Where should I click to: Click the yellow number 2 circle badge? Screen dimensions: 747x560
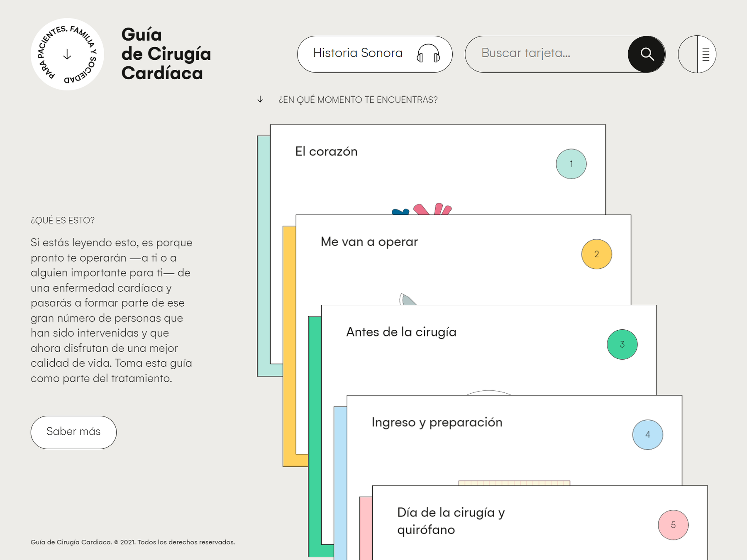coord(596,254)
